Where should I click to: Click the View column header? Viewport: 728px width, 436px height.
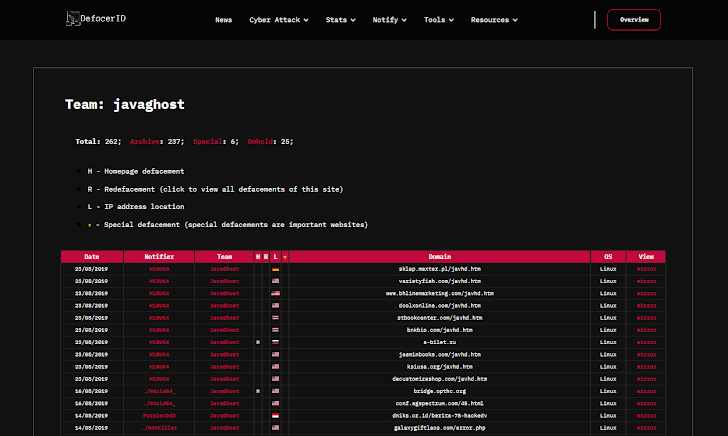646,257
